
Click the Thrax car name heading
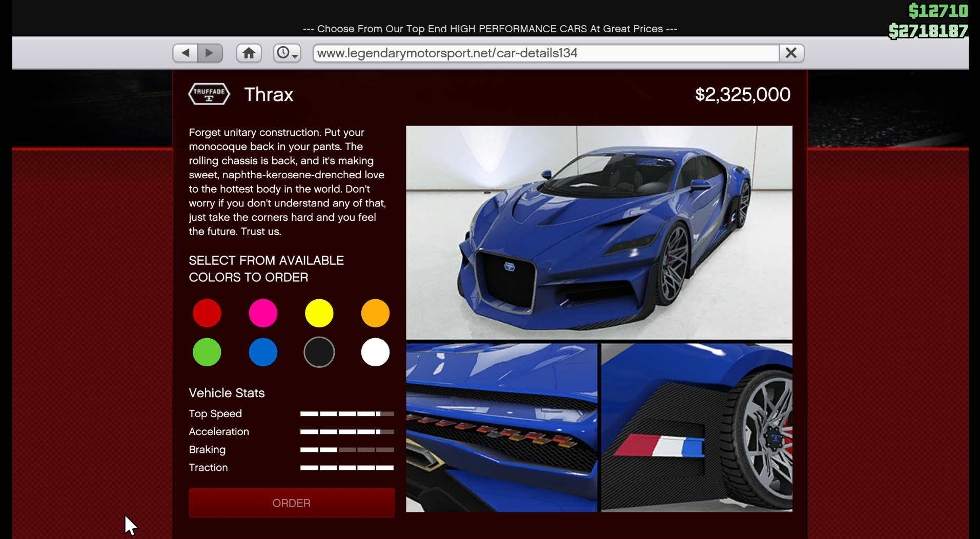(269, 94)
